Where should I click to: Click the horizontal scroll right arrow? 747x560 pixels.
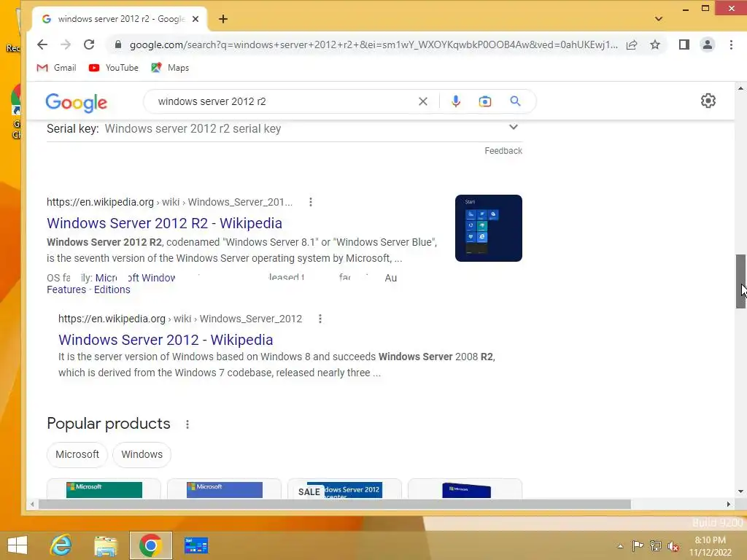(728, 504)
